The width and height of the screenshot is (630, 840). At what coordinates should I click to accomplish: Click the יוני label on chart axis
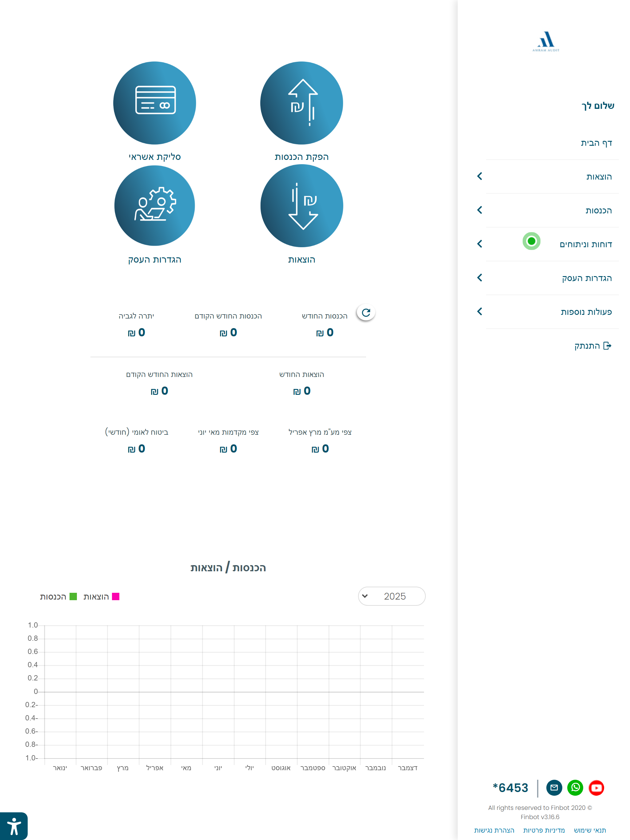218,768
